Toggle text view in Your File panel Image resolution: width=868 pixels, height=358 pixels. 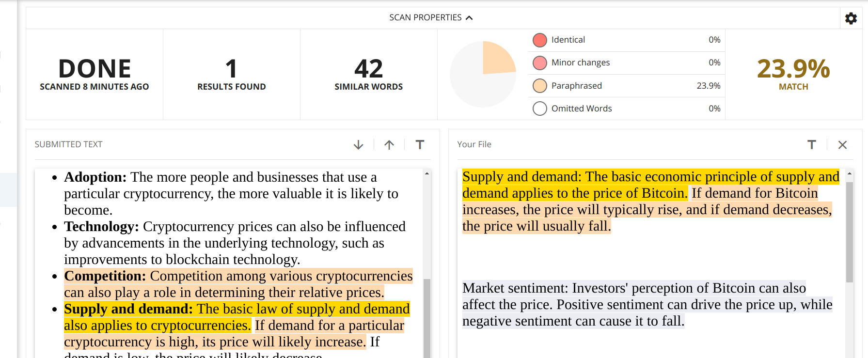tap(812, 144)
